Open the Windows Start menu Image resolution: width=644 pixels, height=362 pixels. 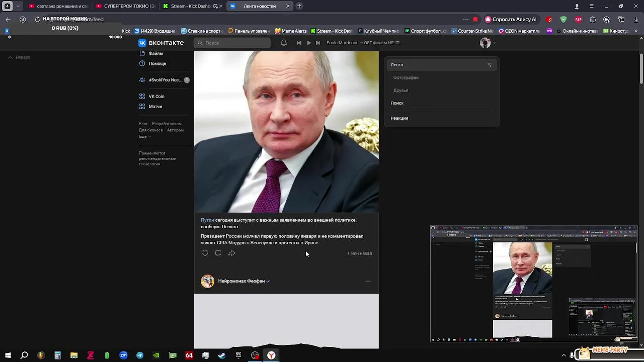[8, 355]
